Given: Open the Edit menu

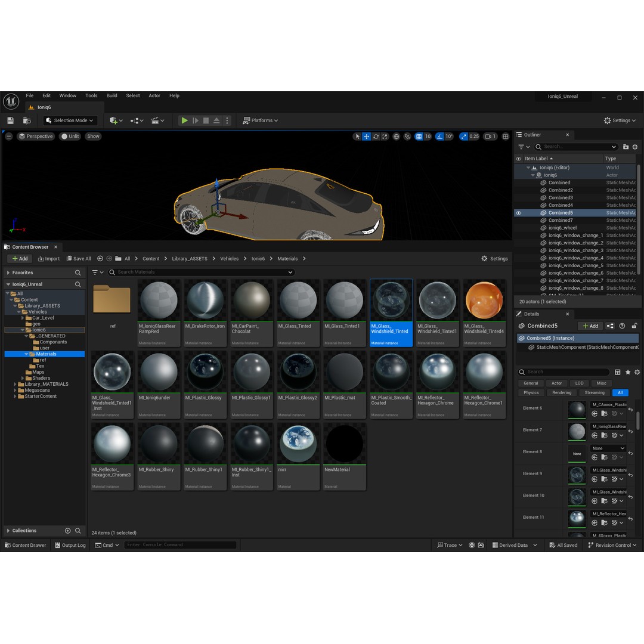Looking at the screenshot, I should click(x=47, y=95).
